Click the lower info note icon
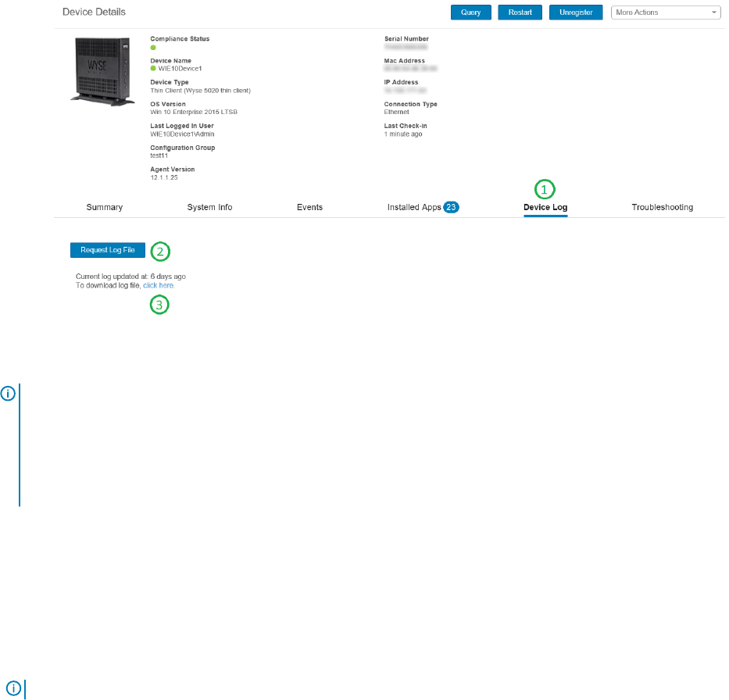This screenshot has height=700, width=729. tap(13, 688)
